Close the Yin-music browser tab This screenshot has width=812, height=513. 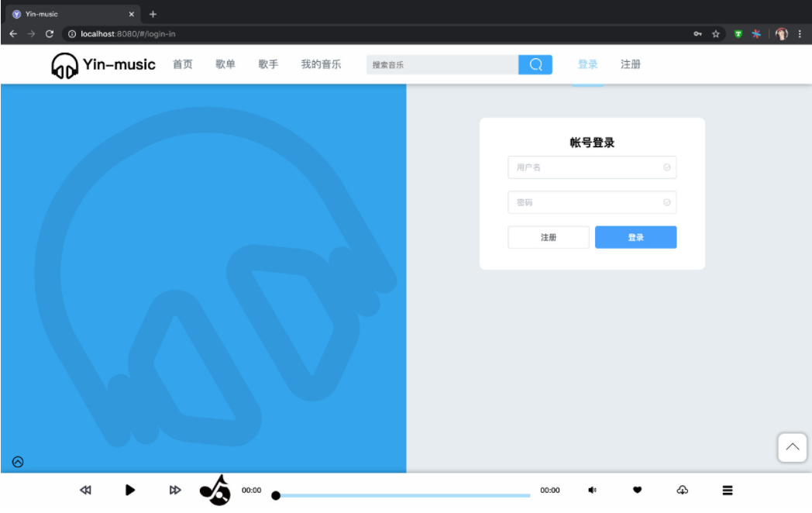coord(132,14)
